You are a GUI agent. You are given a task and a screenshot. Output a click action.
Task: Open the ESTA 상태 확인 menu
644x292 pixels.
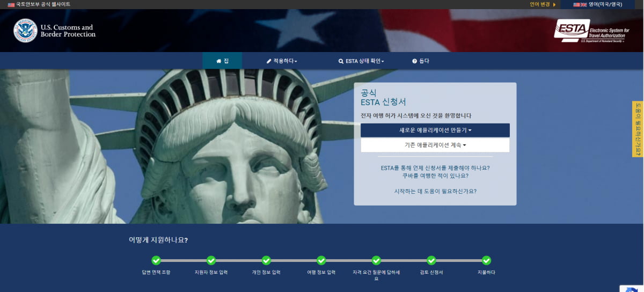tap(361, 61)
